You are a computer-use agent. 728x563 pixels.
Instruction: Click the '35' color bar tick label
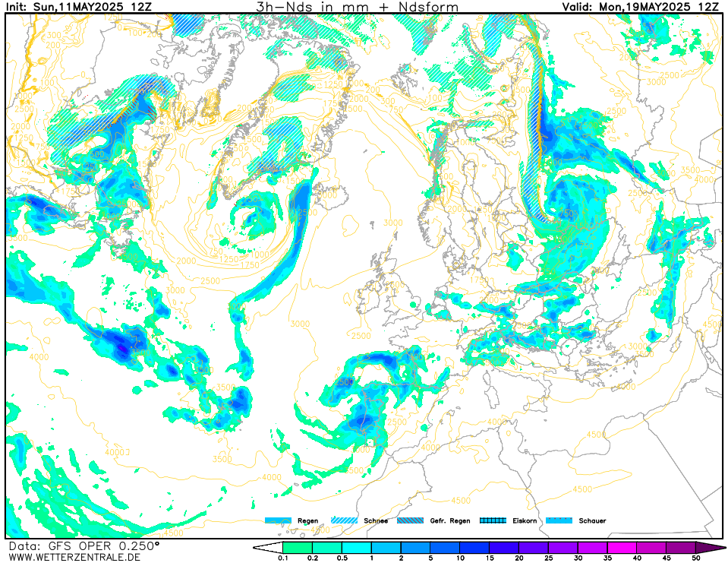pos(608,558)
